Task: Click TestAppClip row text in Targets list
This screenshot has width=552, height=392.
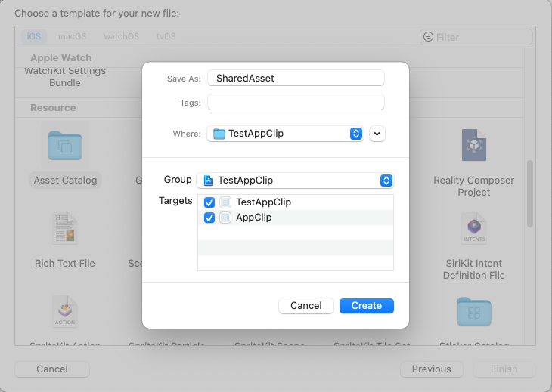Action: (263, 202)
